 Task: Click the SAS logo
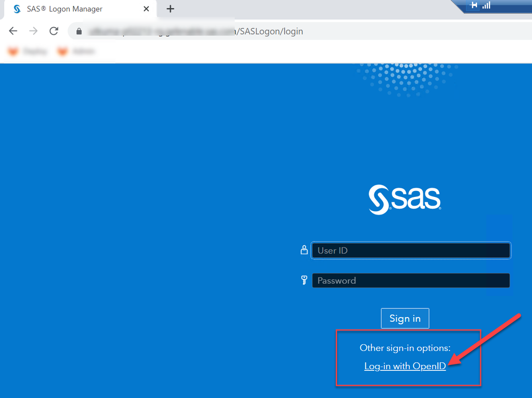click(405, 200)
